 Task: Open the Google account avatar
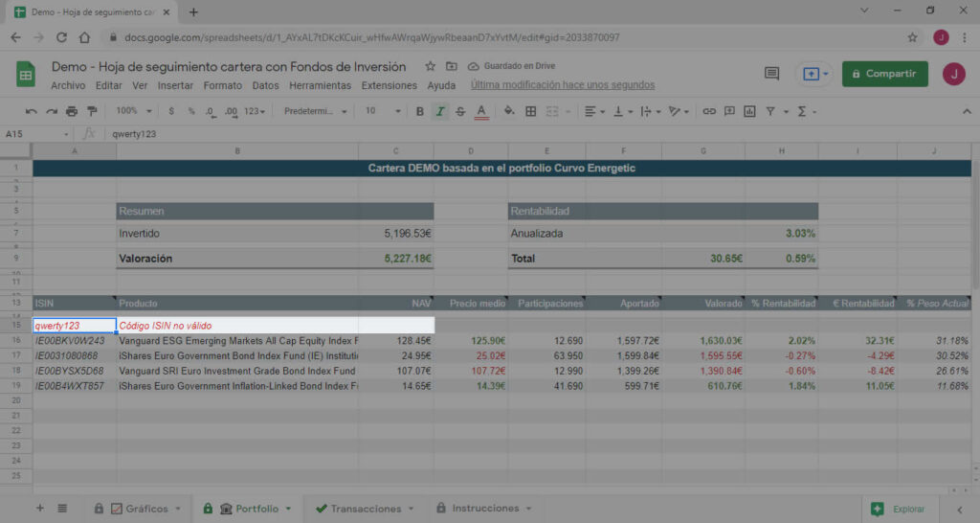coord(954,74)
